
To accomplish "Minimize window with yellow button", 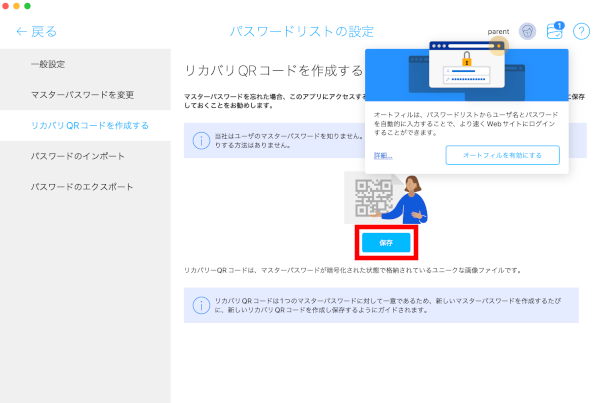I will pyautogui.click(x=16, y=6).
